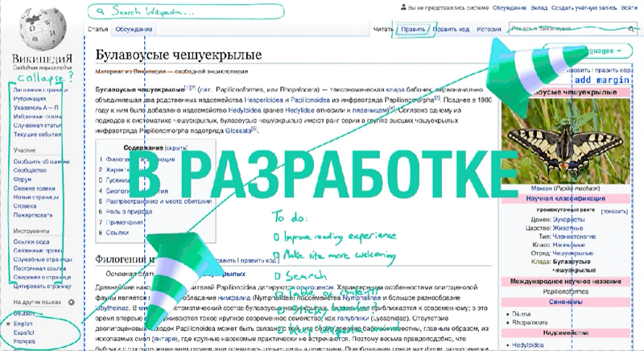Tick the 'Search' to-do checkbox

click(276, 275)
